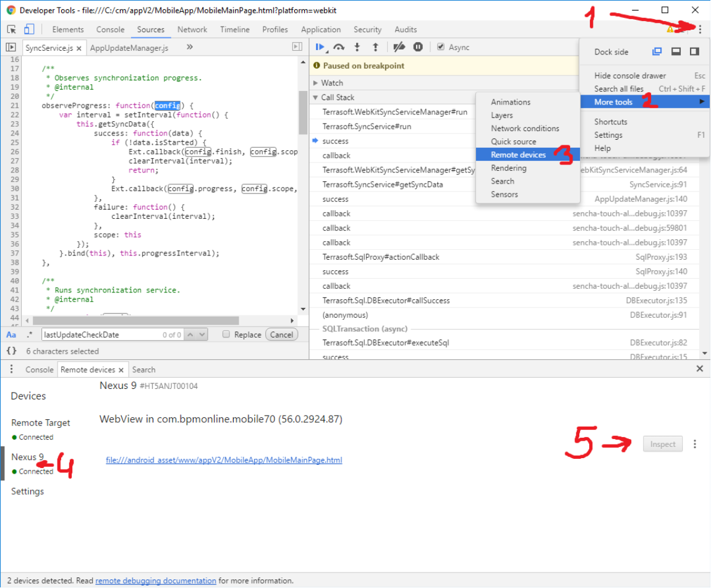The height and width of the screenshot is (588, 711).
Task: Go to previous search match
Action: [191, 334]
